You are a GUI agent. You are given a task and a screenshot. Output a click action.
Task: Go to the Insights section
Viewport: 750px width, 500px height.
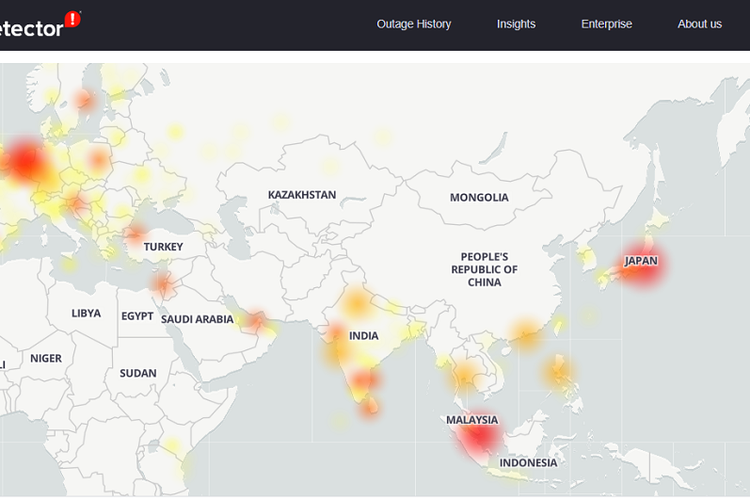[516, 24]
